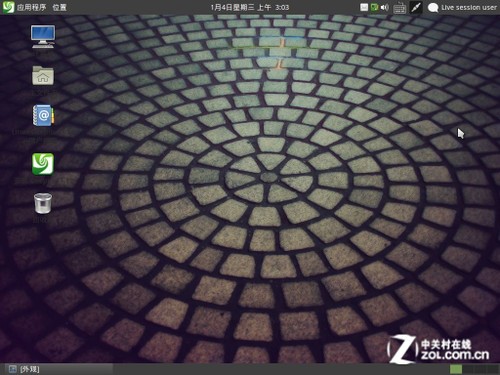
Task: Click the Deepin logo in the top panel
Action: [x=8, y=7]
